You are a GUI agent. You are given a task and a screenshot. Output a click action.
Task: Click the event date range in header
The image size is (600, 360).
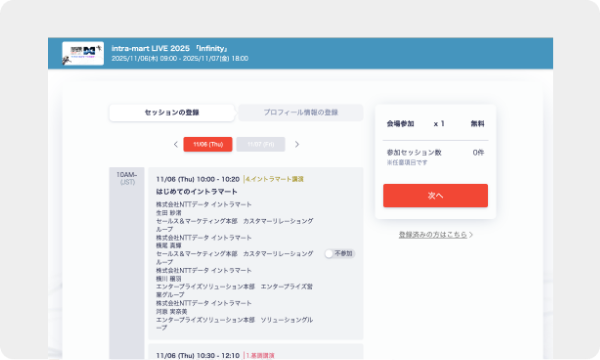180,59
